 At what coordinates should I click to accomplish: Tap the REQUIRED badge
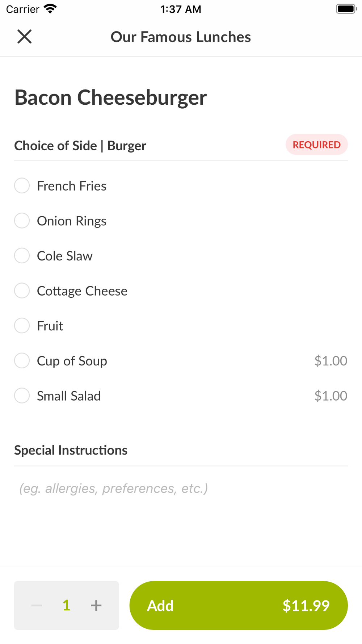click(x=317, y=145)
